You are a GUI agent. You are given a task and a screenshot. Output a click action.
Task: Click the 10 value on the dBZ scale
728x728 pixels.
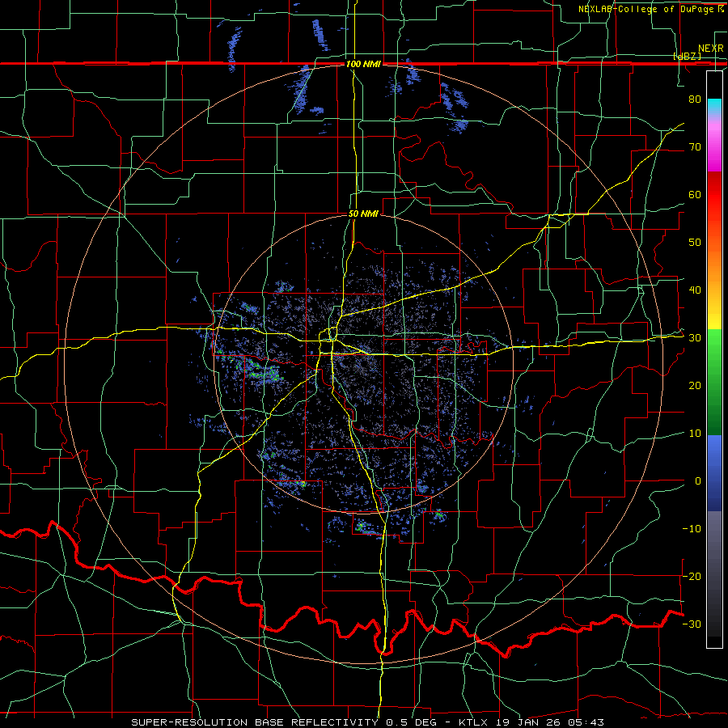point(695,434)
